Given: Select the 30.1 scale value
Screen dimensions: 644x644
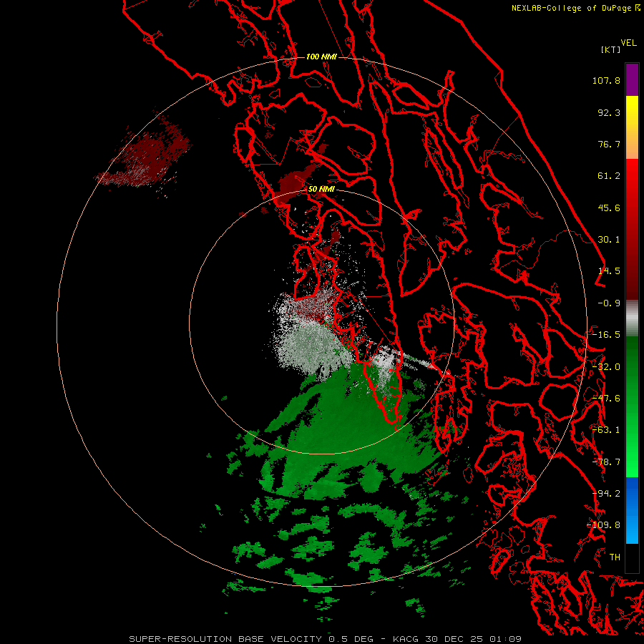Looking at the screenshot, I should (609, 240).
